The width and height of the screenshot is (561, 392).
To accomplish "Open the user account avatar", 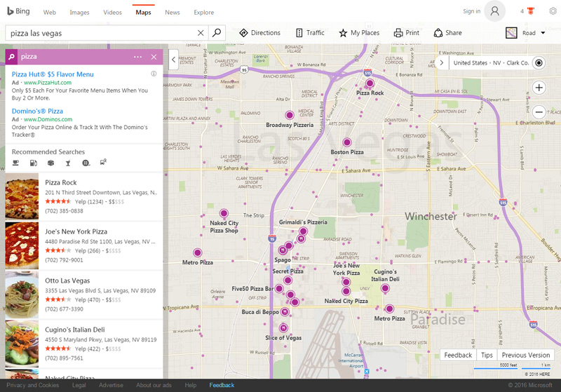I will pos(495,11).
